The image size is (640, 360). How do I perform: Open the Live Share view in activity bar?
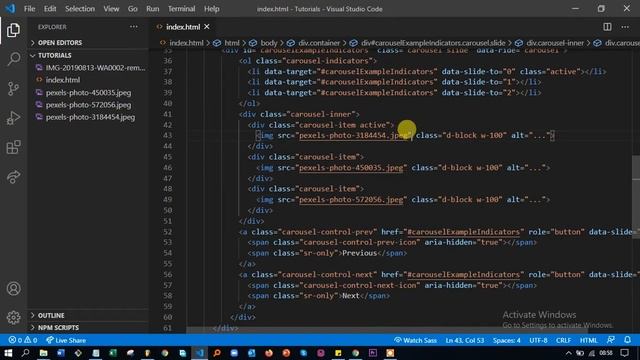[13, 177]
